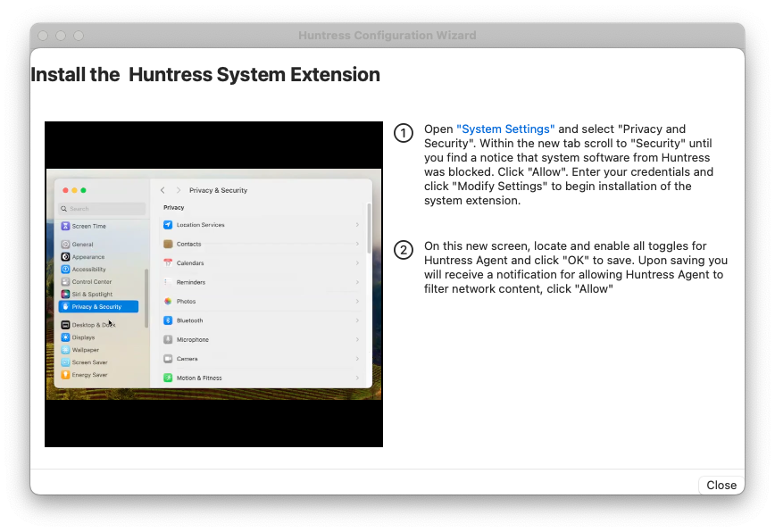Image resolution: width=775 pixels, height=532 pixels.
Task: Click the circled step 1 number icon
Action: click(x=404, y=133)
